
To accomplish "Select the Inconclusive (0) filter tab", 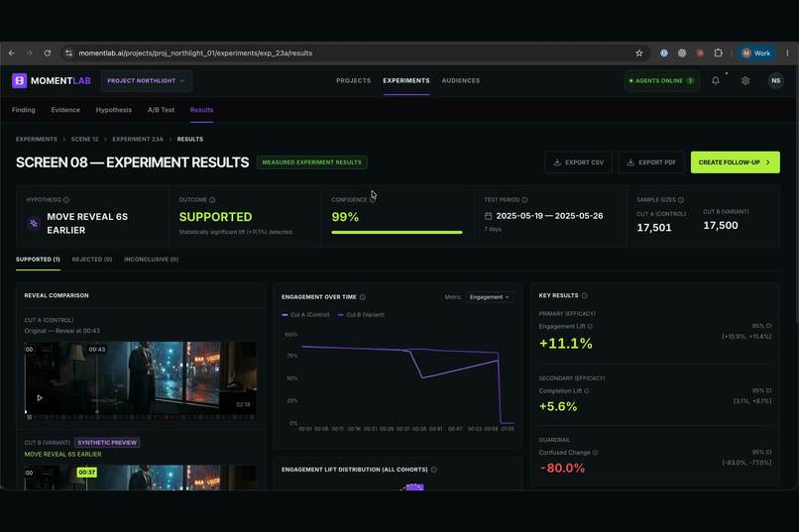I will pos(152,260).
